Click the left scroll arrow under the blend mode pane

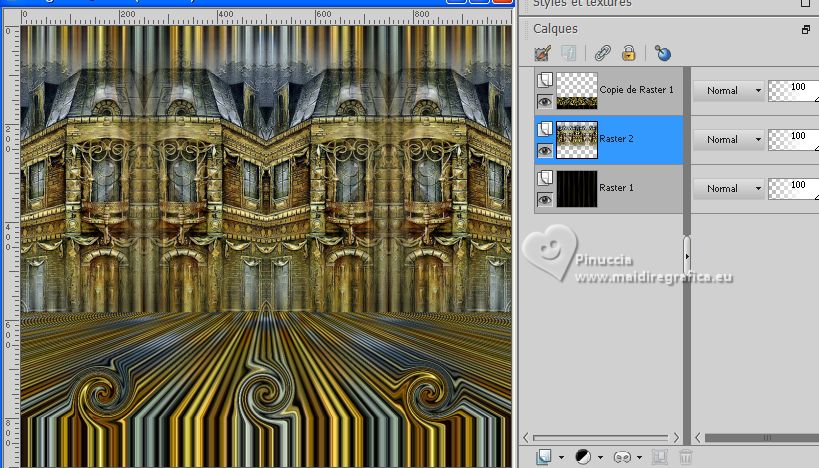pos(698,437)
